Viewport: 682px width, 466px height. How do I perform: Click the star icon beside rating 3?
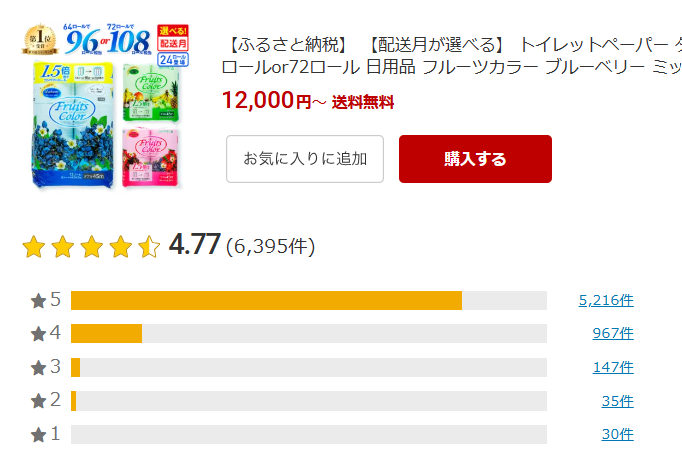38,367
